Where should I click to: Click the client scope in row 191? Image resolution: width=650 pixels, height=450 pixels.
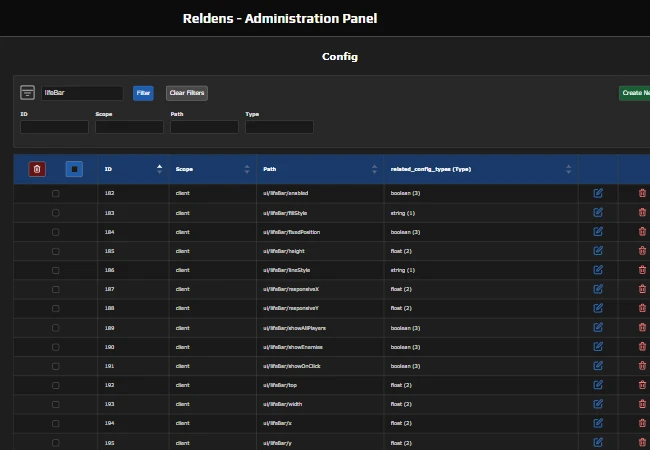tap(182, 366)
